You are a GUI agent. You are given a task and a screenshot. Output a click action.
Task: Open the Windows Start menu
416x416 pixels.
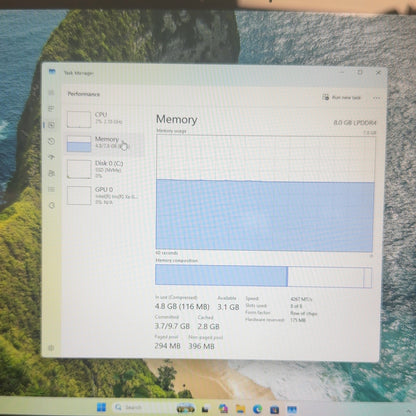(x=101, y=407)
